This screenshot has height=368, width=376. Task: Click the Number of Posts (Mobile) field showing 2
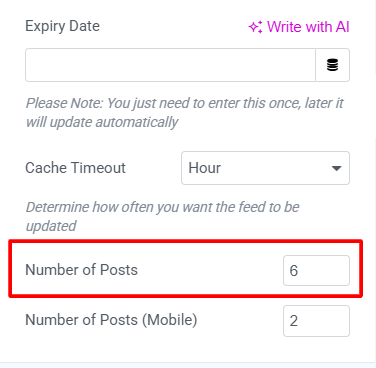coord(316,321)
